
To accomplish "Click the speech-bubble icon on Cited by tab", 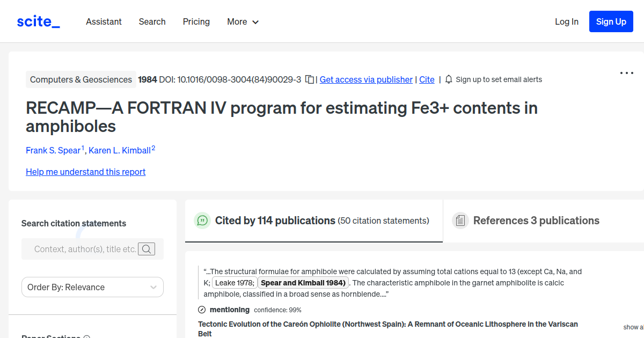I will (202, 220).
